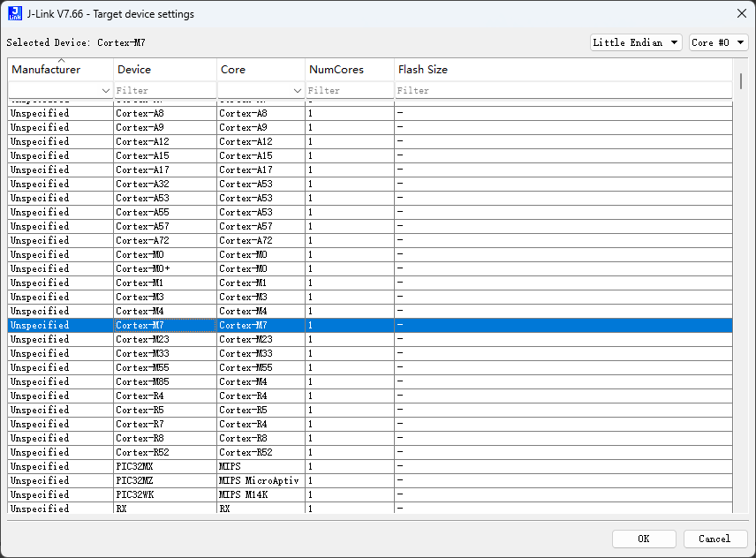Select the Cortex-M55 device cell
The image size is (756, 558).
point(165,367)
